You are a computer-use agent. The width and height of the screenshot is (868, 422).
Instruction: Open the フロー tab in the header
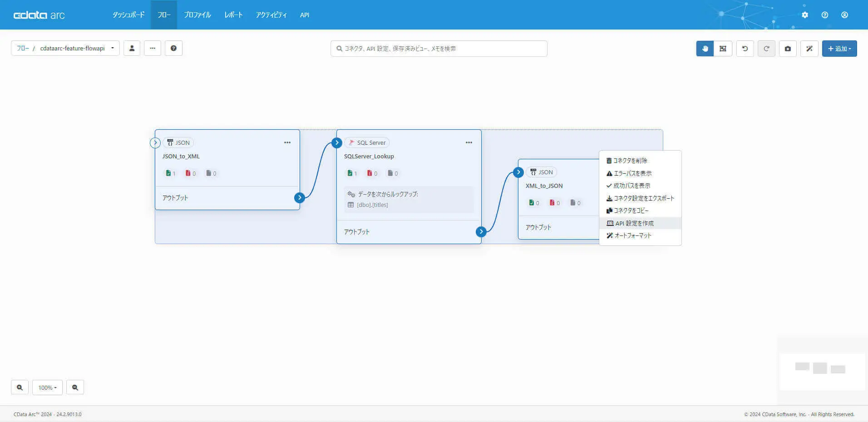(x=164, y=15)
